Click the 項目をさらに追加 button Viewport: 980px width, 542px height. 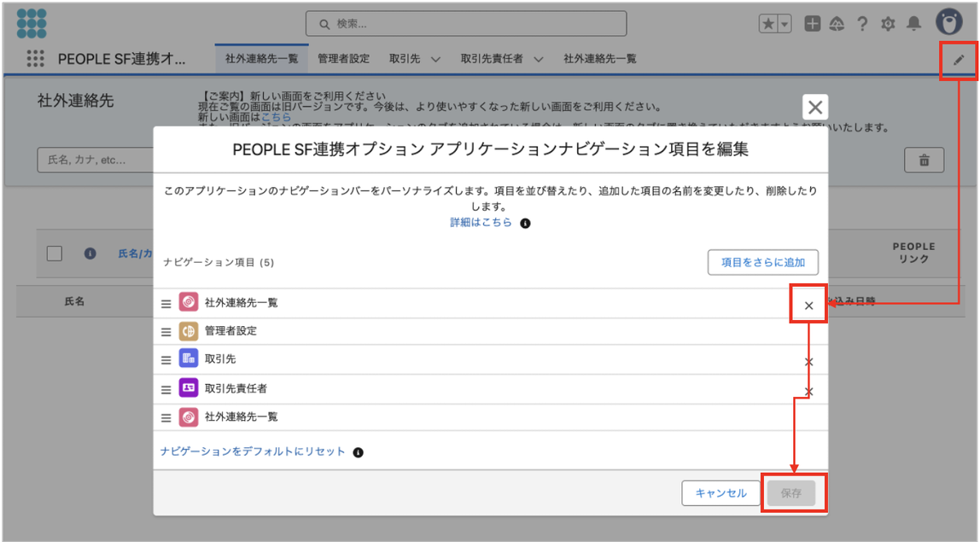tap(763, 263)
